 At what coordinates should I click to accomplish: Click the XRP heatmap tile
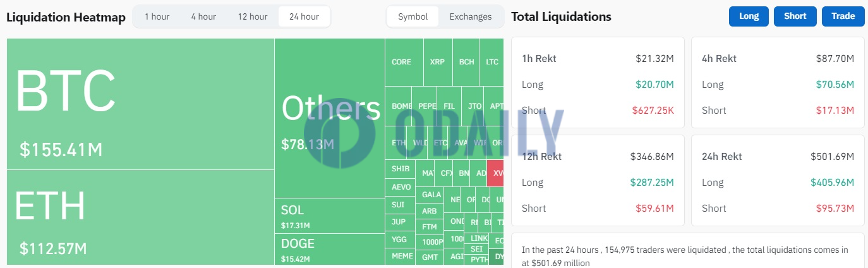click(438, 62)
